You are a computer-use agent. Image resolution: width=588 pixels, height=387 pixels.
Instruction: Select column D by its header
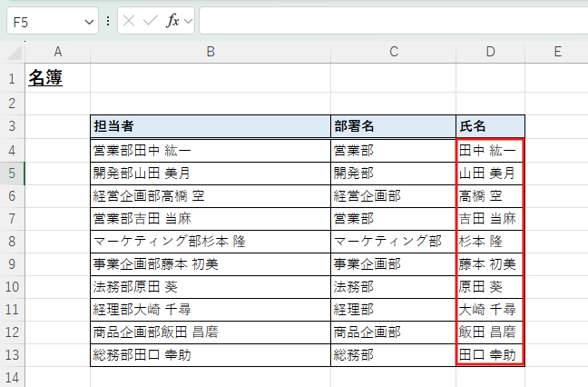pos(490,53)
